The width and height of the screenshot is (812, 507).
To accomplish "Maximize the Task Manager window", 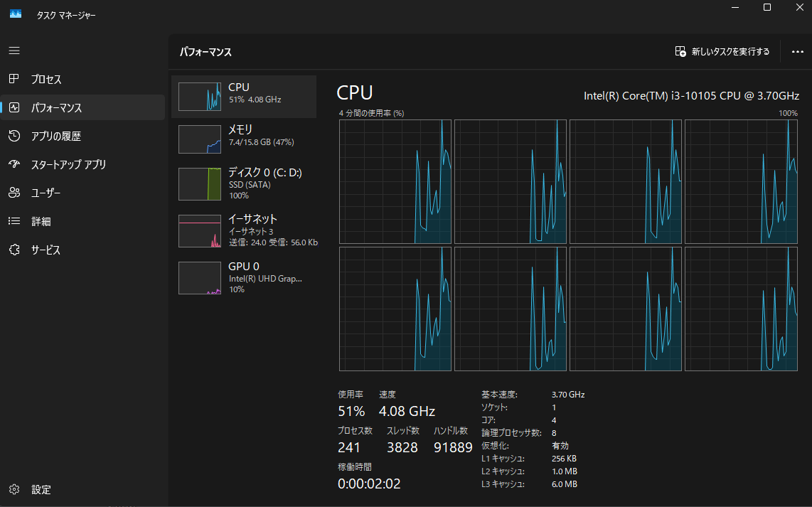I will pos(767,7).
